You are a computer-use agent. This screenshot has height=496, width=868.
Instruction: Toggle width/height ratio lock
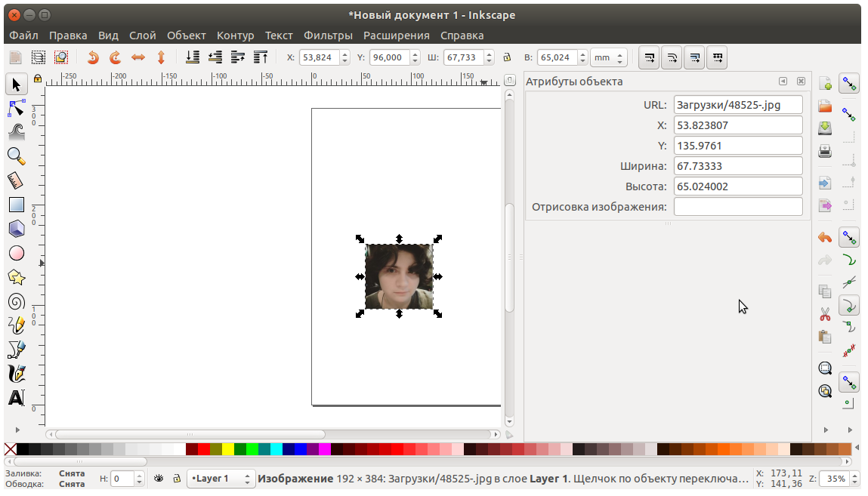[507, 57]
